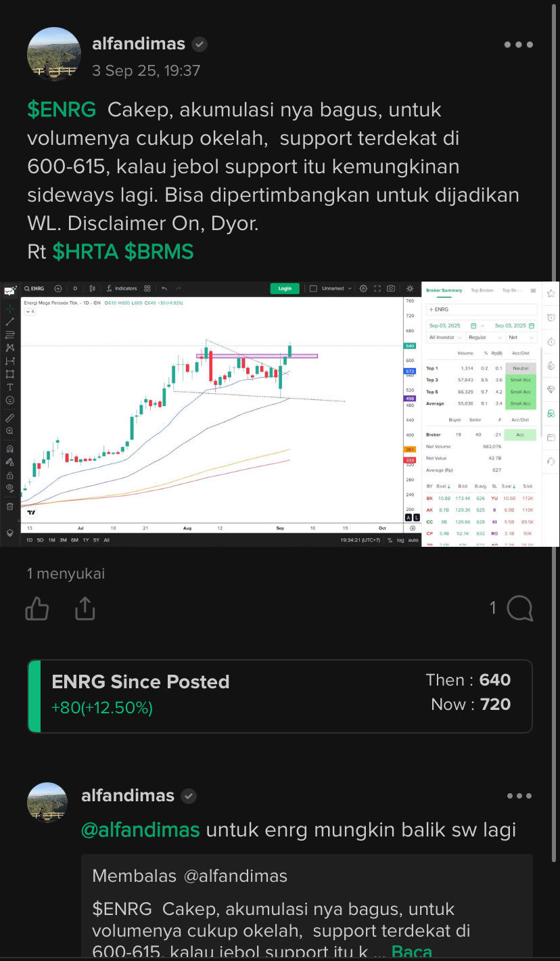Open the ENRG Since Posted card
560x961 pixels.
click(x=280, y=696)
